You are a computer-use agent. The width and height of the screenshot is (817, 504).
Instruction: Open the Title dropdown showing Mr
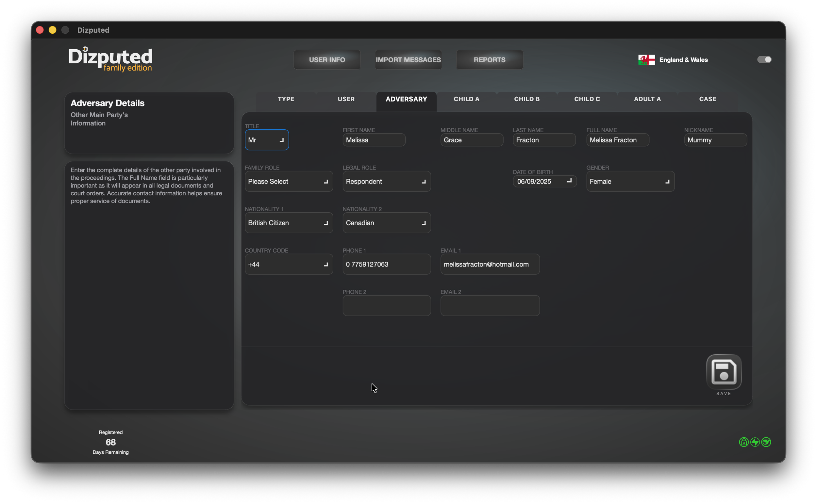coord(266,140)
